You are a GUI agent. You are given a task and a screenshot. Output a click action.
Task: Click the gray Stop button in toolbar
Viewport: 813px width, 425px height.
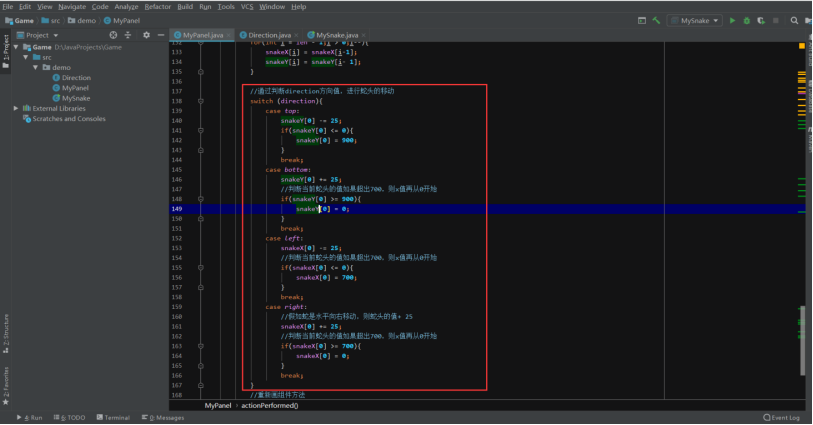click(x=776, y=21)
